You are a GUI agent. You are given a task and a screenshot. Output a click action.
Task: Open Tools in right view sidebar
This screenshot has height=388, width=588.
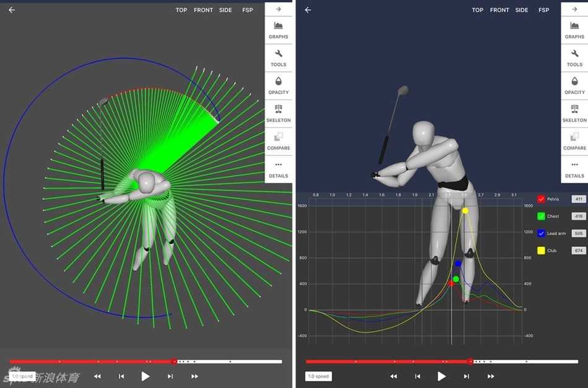click(x=574, y=58)
